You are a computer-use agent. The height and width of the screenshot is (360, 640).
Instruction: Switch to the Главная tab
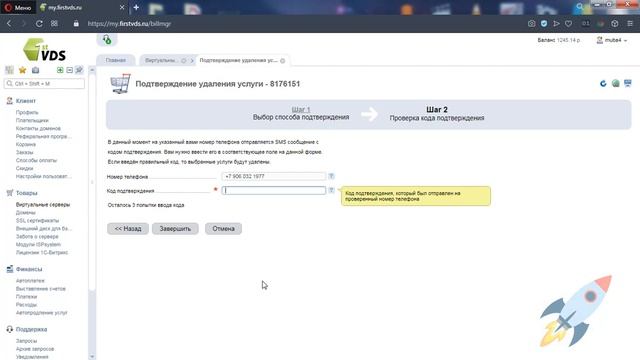pos(116,60)
